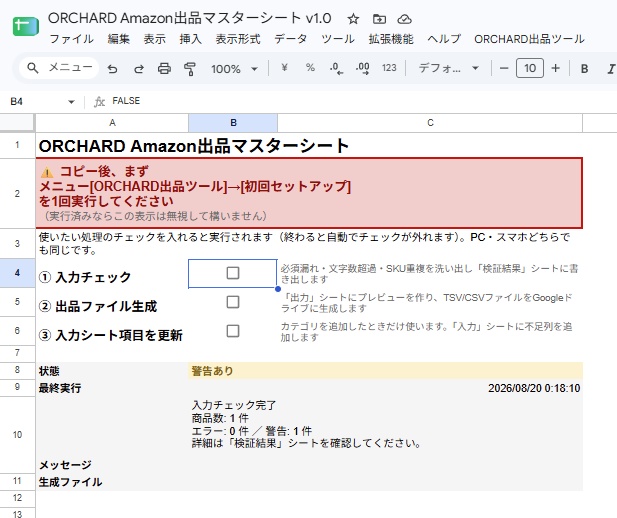Select the 生成ファイル label cell

point(112,482)
